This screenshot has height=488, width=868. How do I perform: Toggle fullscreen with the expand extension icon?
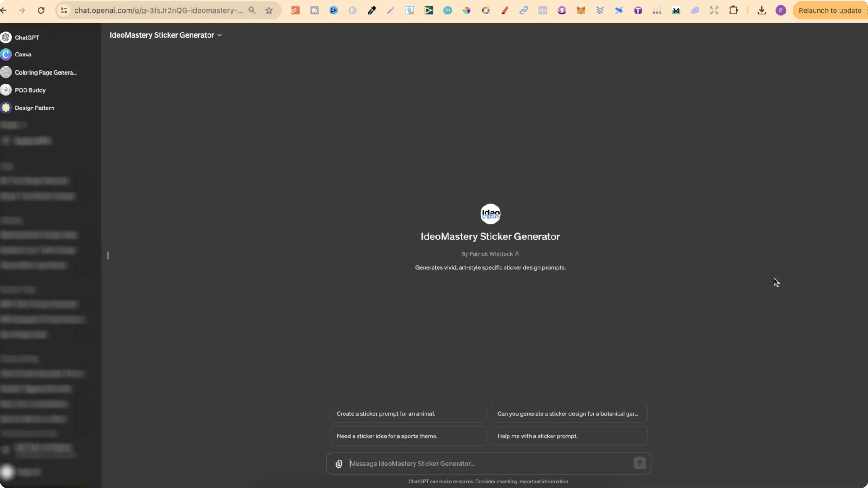(714, 10)
